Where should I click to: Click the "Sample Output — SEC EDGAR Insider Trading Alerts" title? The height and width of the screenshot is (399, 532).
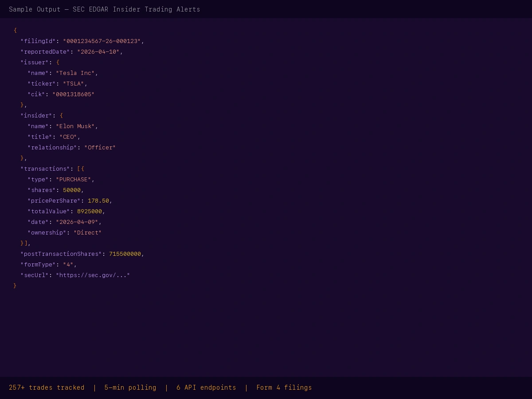click(105, 9)
